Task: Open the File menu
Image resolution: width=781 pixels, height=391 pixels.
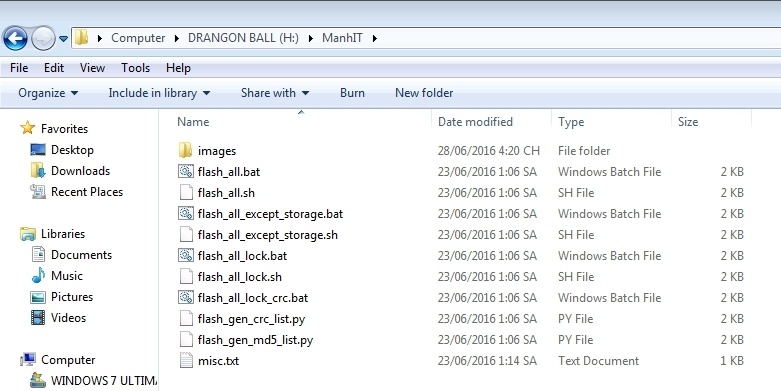Action: [x=19, y=68]
